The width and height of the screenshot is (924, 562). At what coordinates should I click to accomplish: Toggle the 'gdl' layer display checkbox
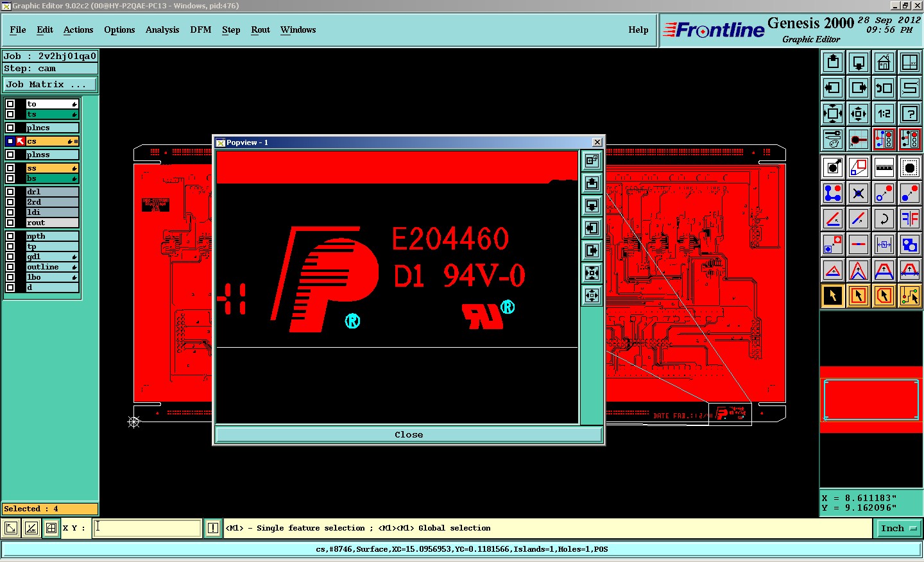10,257
